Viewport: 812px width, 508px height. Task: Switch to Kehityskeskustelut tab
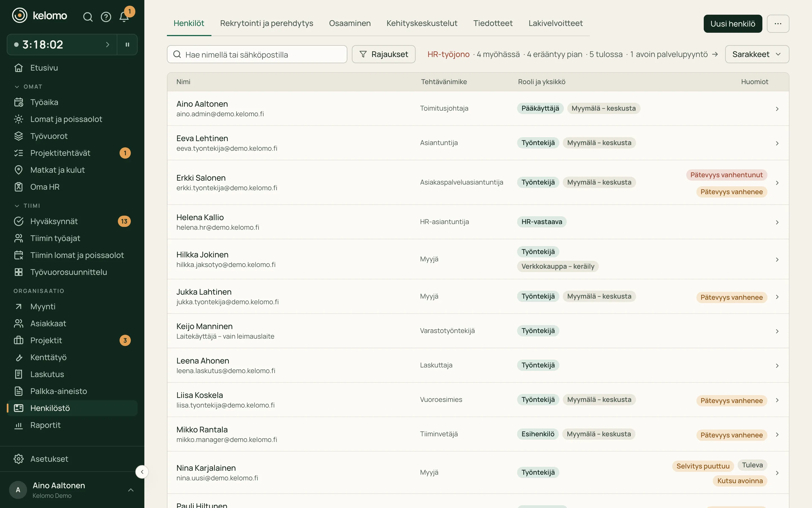[x=422, y=23]
